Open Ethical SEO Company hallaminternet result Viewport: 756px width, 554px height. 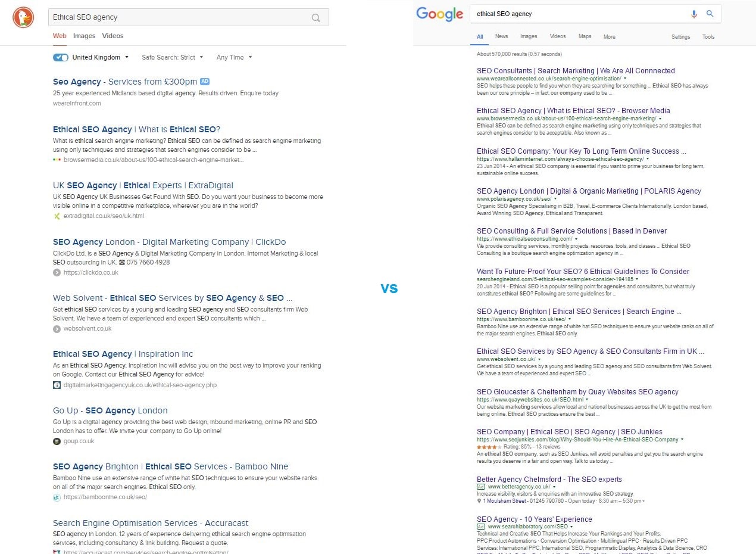582,151
